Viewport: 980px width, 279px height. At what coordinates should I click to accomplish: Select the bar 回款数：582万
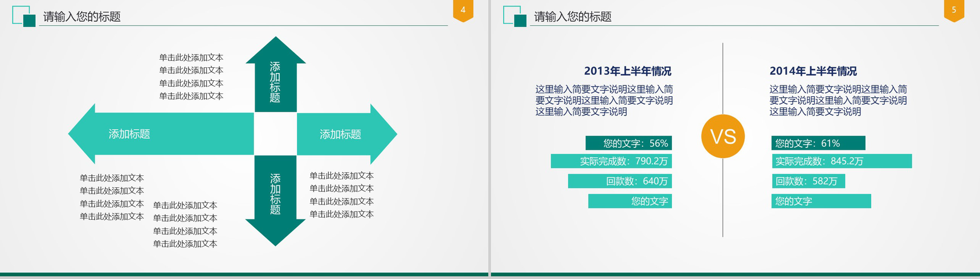(x=808, y=181)
